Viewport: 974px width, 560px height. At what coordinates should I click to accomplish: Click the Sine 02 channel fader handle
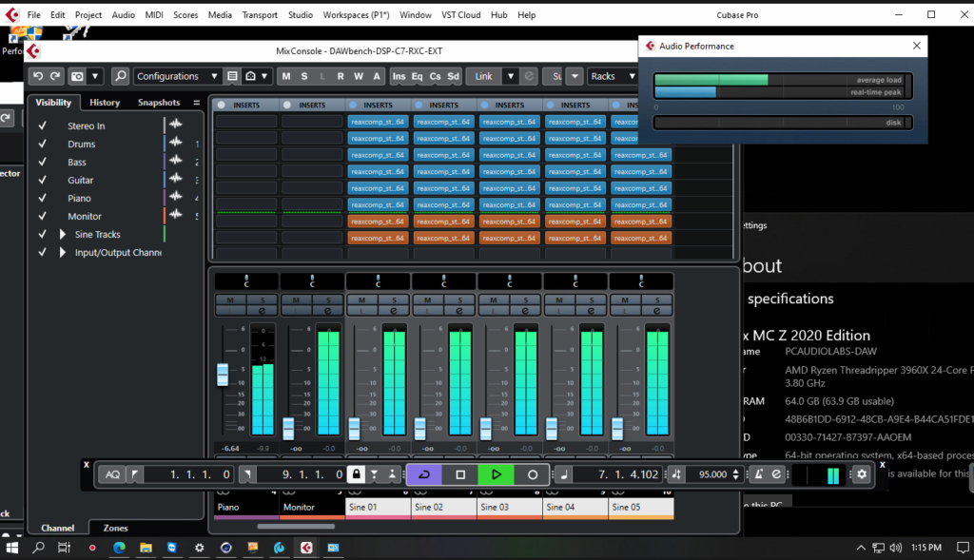tap(419, 429)
